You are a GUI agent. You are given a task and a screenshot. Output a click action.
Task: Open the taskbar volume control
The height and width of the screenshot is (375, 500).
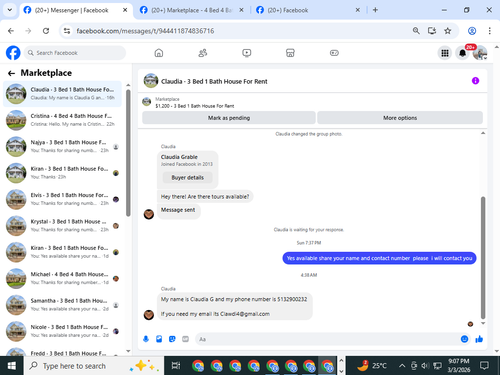(425, 366)
